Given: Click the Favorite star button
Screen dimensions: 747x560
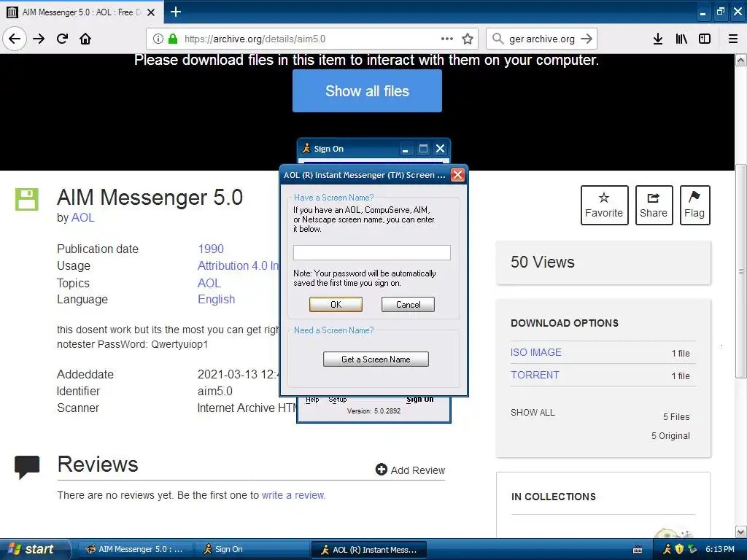Looking at the screenshot, I should 603,205.
